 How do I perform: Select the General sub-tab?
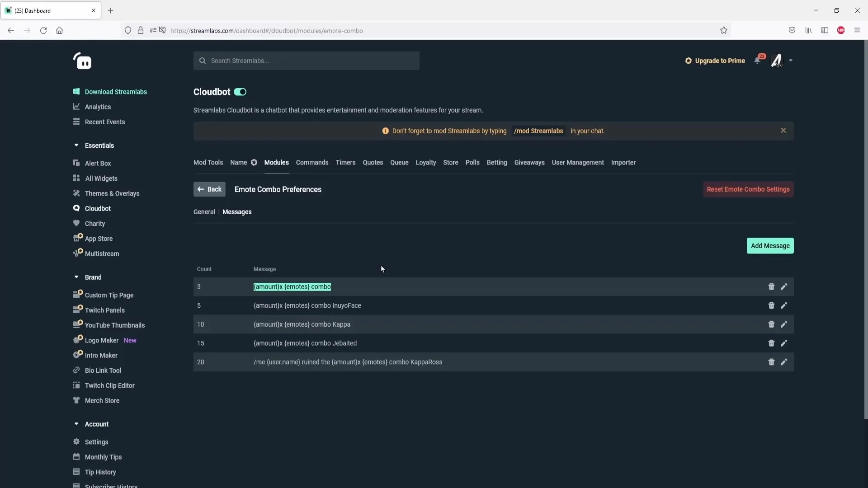click(204, 212)
